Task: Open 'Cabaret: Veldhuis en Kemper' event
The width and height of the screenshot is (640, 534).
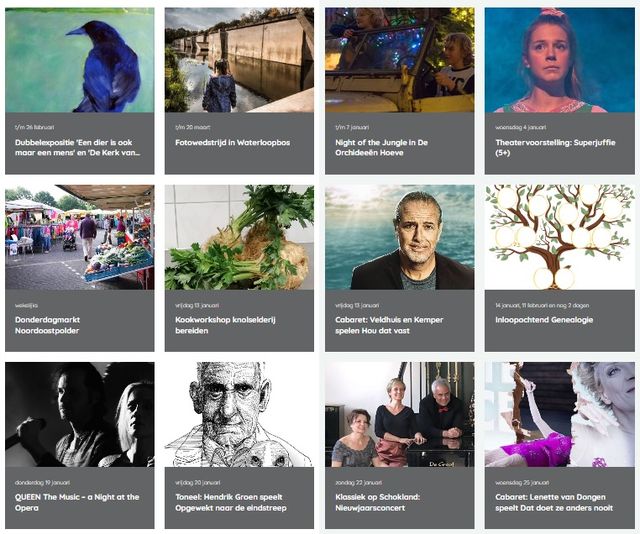Action: 389,325
